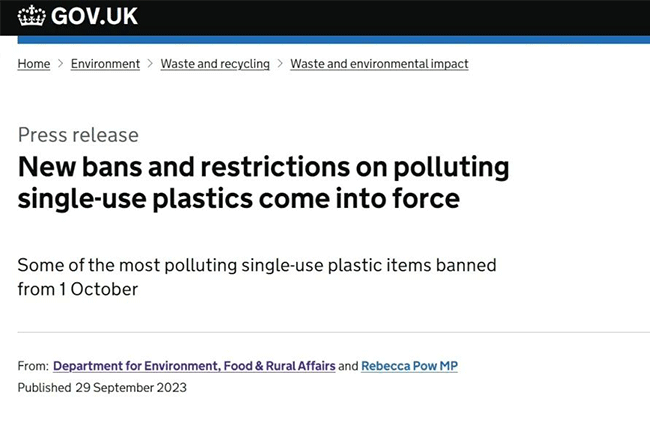Screen dimensions: 650x433
Task: Click the GOV.UK crown logo icon
Action: (x=32, y=16)
